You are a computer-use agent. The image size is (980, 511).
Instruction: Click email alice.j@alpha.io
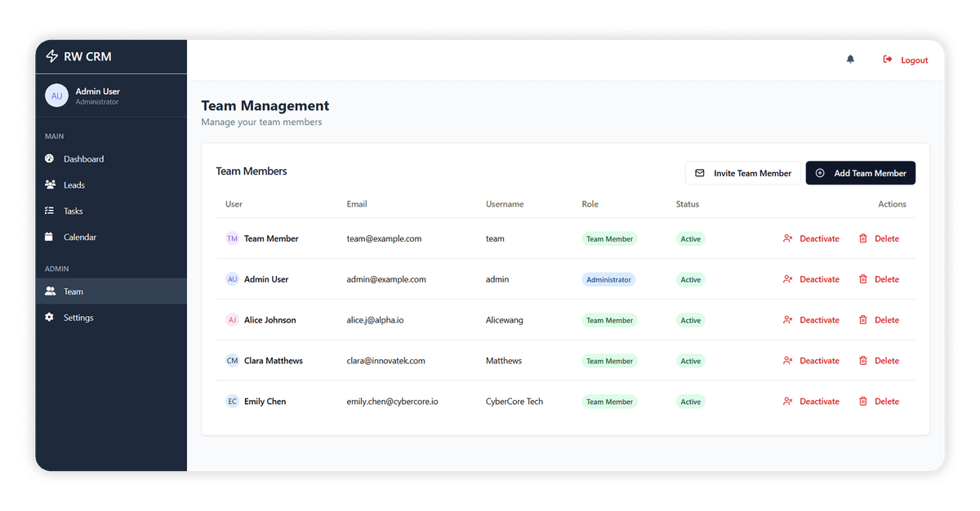[375, 320]
